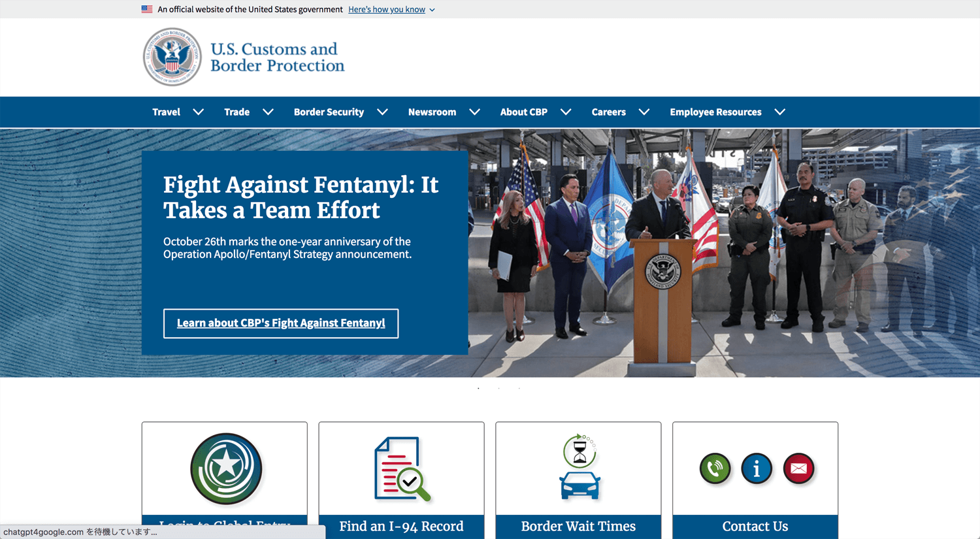Expand the 'Here's how you know' arrow
This screenshot has height=539, width=980.
tap(432, 10)
